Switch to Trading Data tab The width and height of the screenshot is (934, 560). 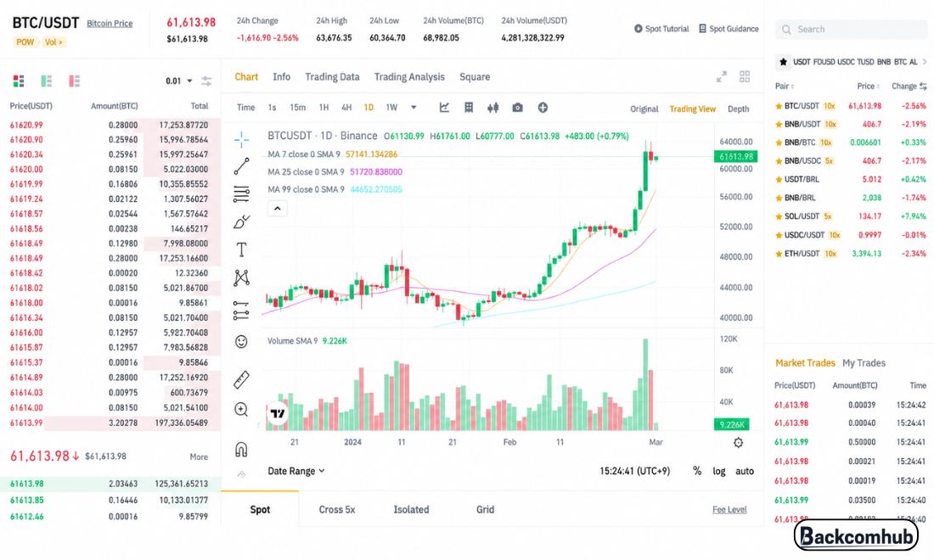click(332, 76)
